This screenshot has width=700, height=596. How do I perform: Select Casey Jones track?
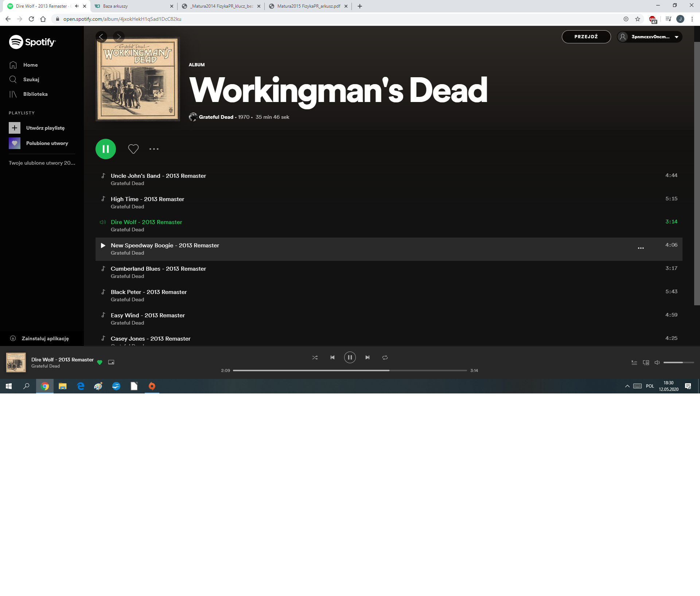tap(389, 339)
